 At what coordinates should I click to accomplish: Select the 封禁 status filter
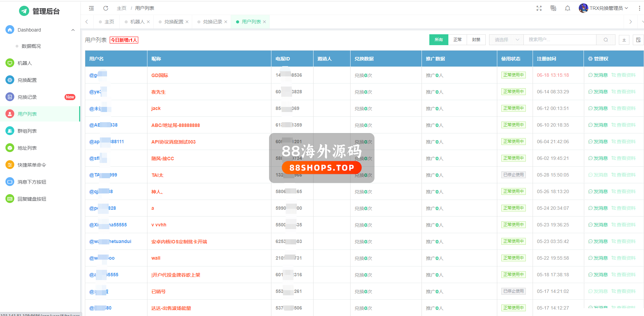[x=476, y=40]
